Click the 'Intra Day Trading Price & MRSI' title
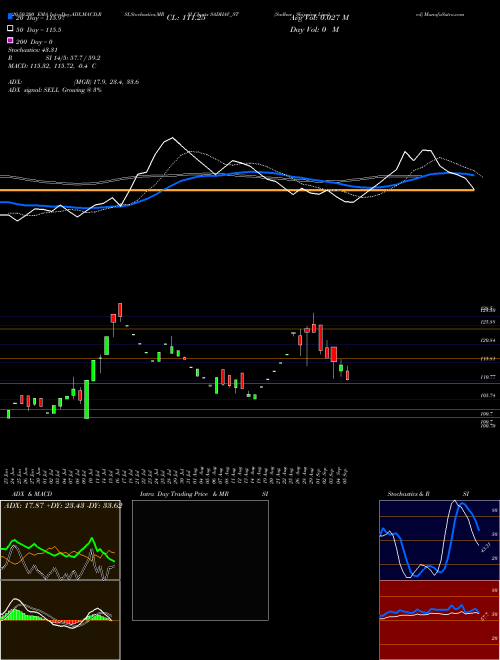The width and height of the screenshot is (500, 660). pyautogui.click(x=204, y=494)
